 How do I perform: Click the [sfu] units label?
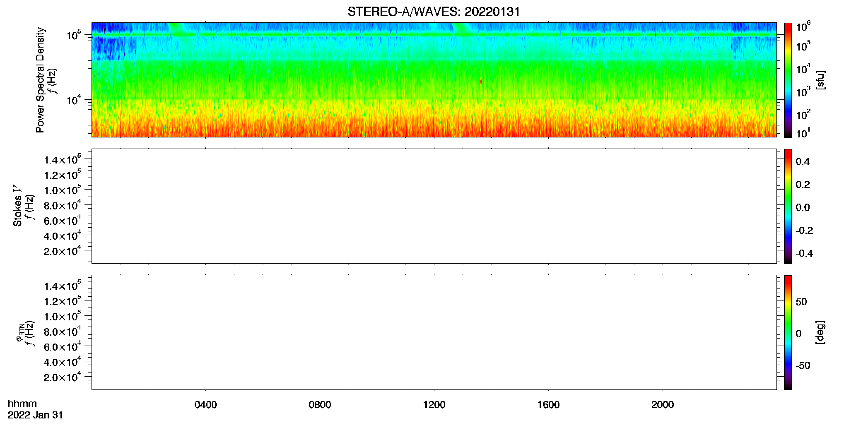(x=820, y=80)
